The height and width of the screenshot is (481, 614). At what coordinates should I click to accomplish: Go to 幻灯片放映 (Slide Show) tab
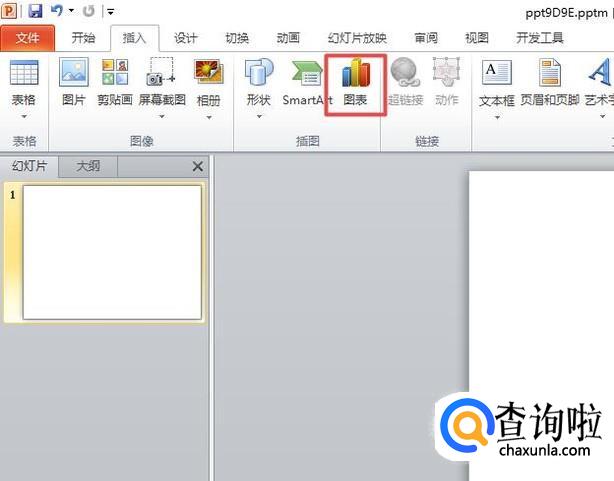tap(357, 38)
